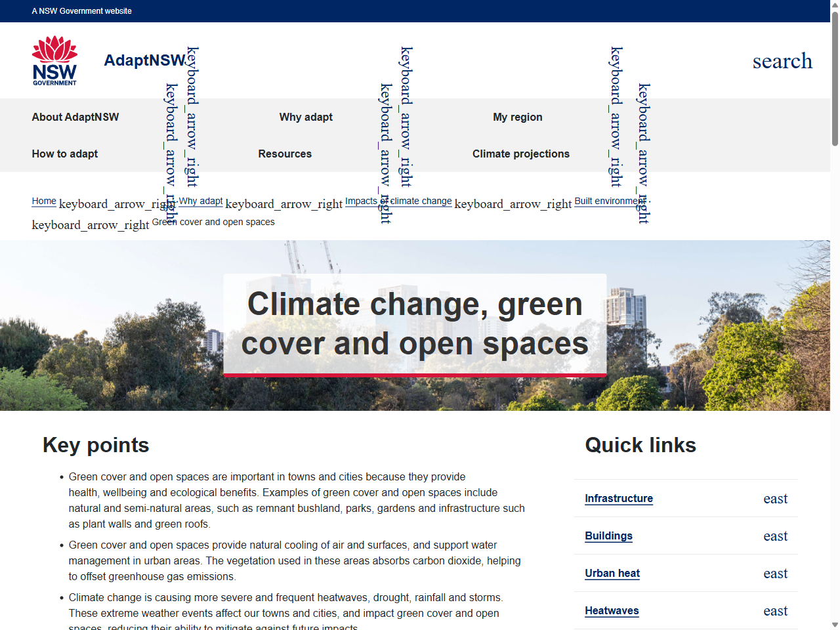Click scrollbar down arrow at bottom
840x630 pixels.
coord(835,625)
